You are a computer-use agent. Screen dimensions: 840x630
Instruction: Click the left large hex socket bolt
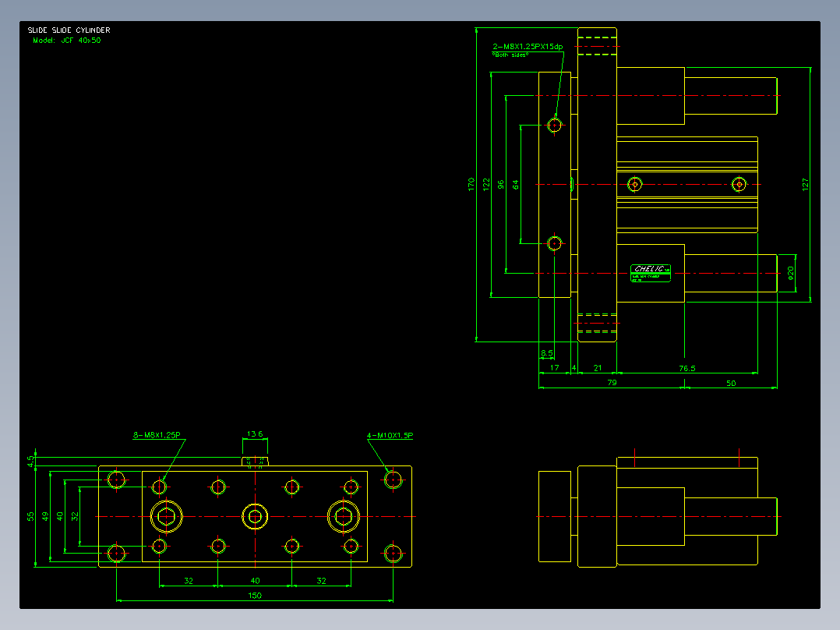point(167,517)
